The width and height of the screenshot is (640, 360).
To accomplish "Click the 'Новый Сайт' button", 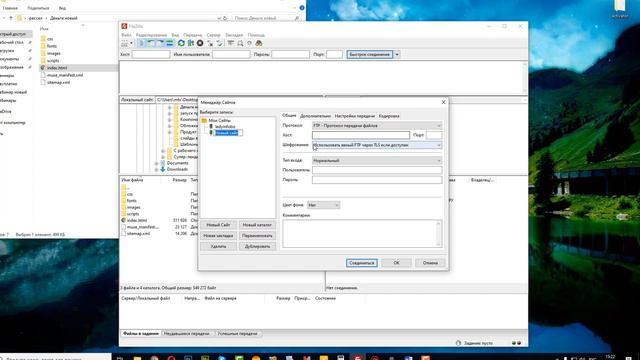I will point(218,225).
